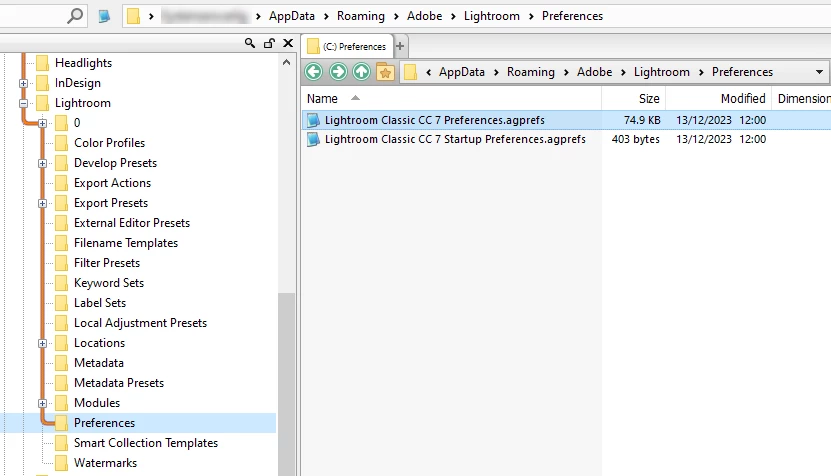This screenshot has height=476, width=831.
Task: Expand the Develop Presets folder node
Action: click(42, 163)
